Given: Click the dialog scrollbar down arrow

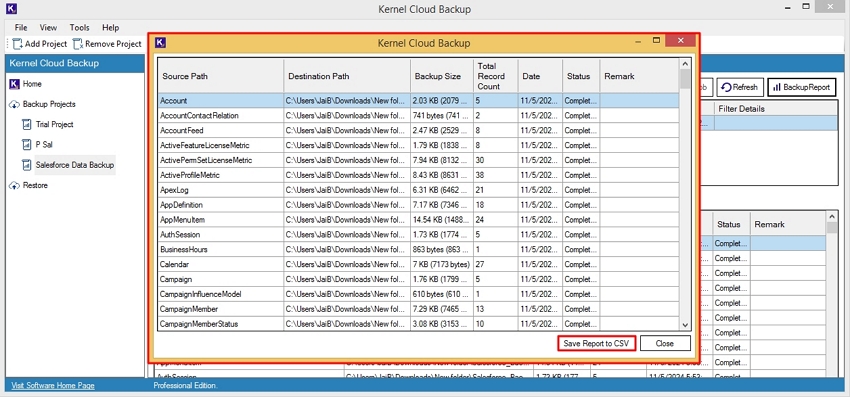Looking at the screenshot, I should (685, 324).
